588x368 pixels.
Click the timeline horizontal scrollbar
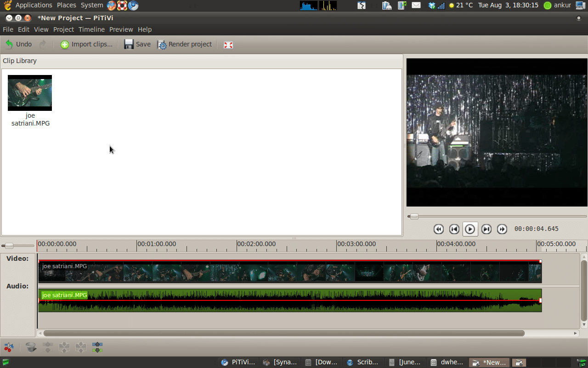pos(284,333)
